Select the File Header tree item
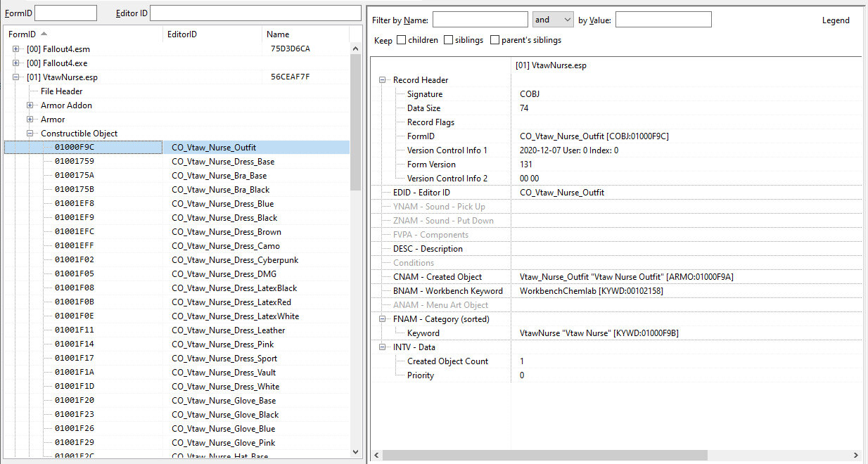This screenshot has height=464, width=868. (x=61, y=91)
